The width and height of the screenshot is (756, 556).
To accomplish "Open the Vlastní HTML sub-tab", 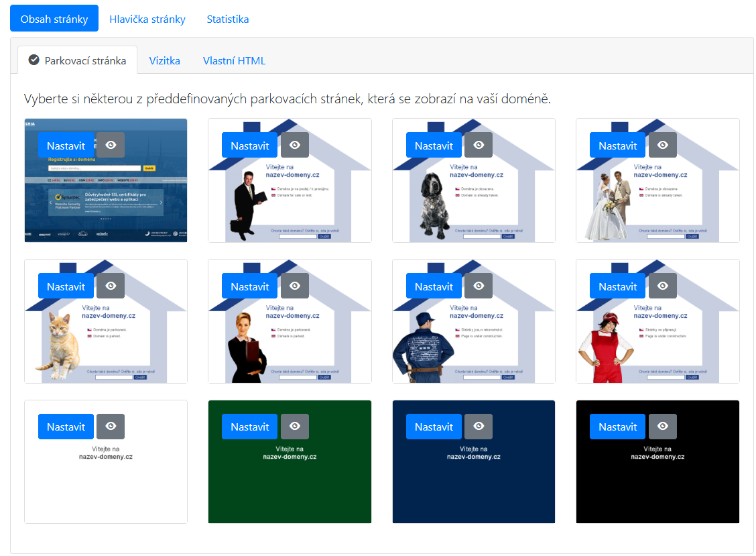I will pyautogui.click(x=234, y=60).
